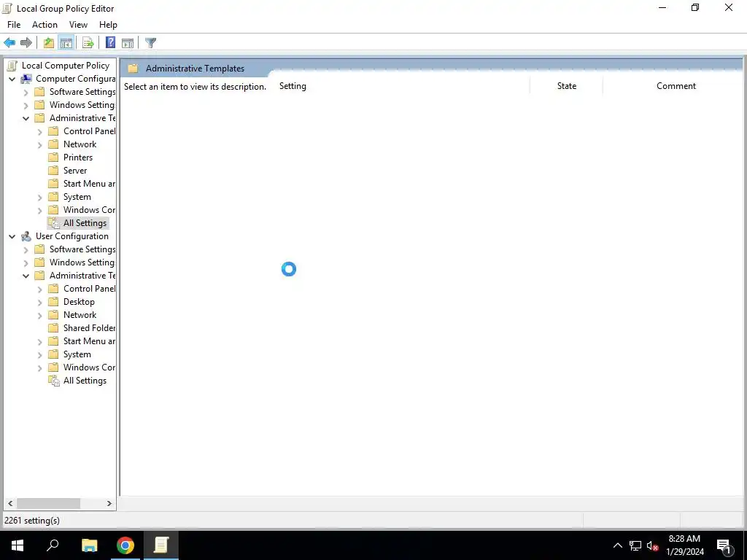The width and height of the screenshot is (747, 560).
Task: Collapse Administrative Templates under Computer Configuration
Action: 26,119
